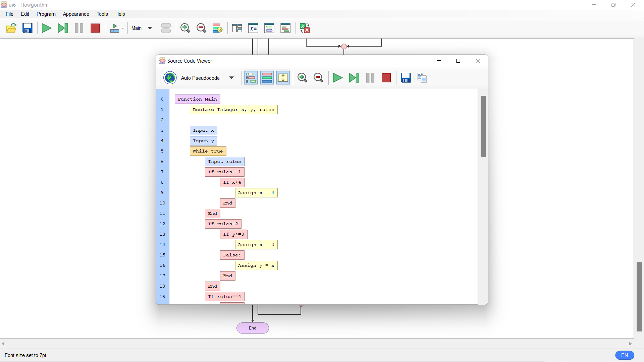Minimize the Source Code Viewer window
Screen dimensions: 644x362
coord(439,61)
